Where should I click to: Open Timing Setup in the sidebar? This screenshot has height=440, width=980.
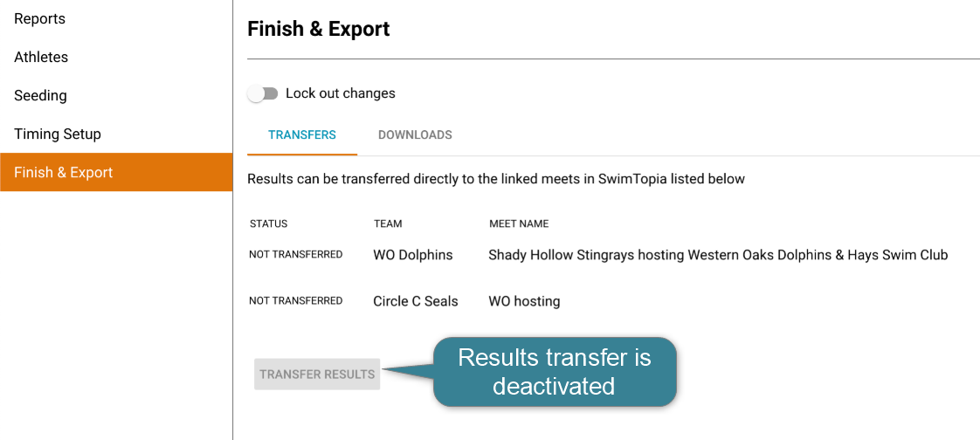pyautogui.click(x=58, y=134)
